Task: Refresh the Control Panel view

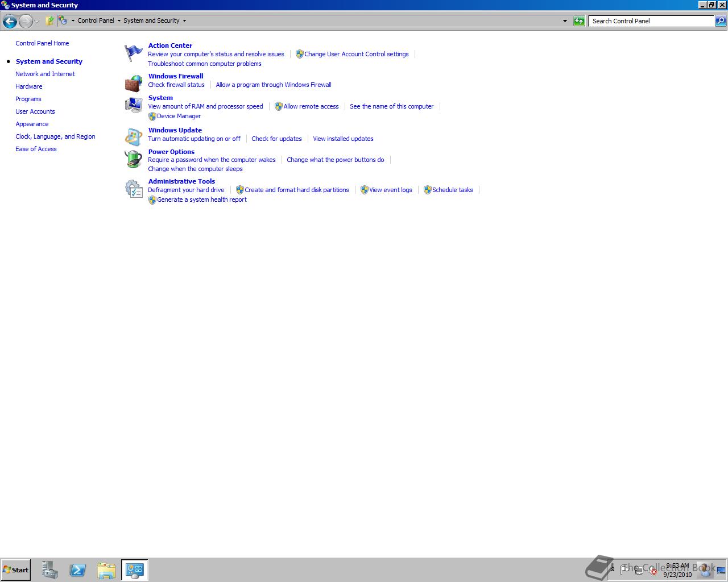Action: click(579, 21)
